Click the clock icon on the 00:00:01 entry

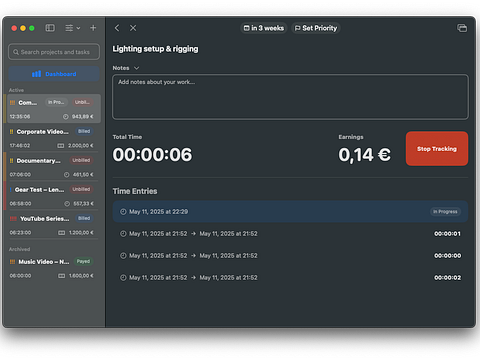pos(123,234)
